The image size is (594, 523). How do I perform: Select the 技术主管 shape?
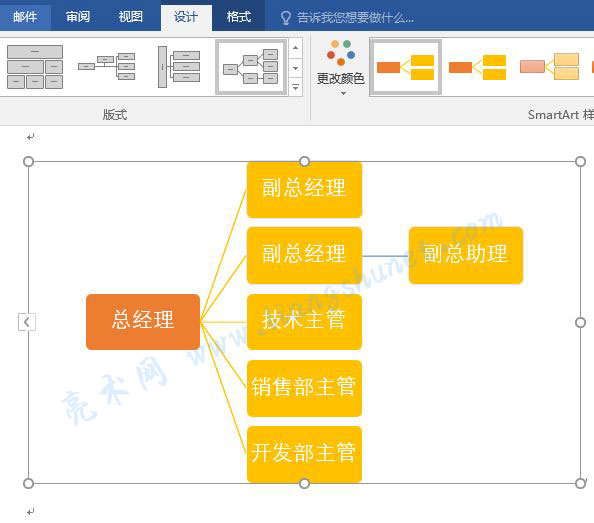[x=304, y=322]
